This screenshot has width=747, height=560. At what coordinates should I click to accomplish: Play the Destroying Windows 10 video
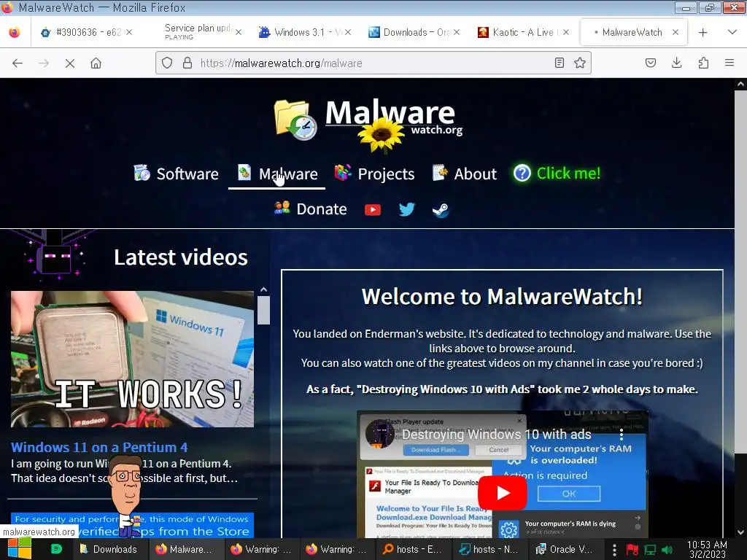pos(502,493)
